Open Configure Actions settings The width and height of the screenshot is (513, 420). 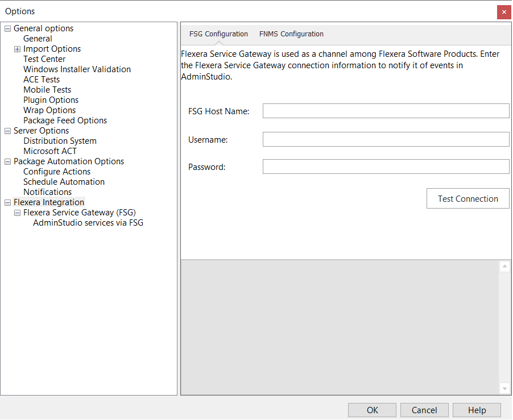(57, 172)
